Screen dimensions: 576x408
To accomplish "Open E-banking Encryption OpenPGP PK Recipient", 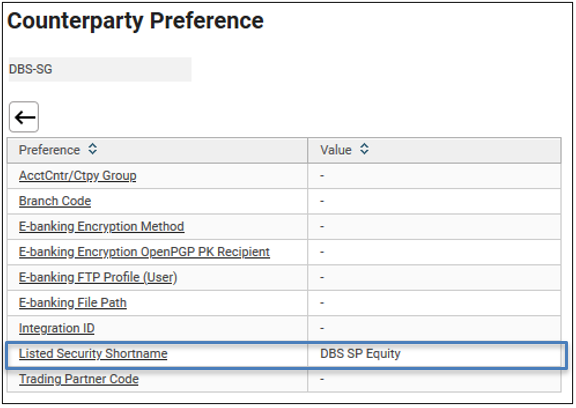I will [x=144, y=252].
